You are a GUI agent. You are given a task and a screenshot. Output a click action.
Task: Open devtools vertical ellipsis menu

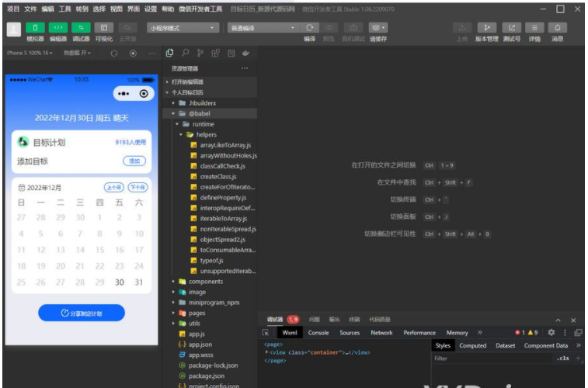(565, 333)
